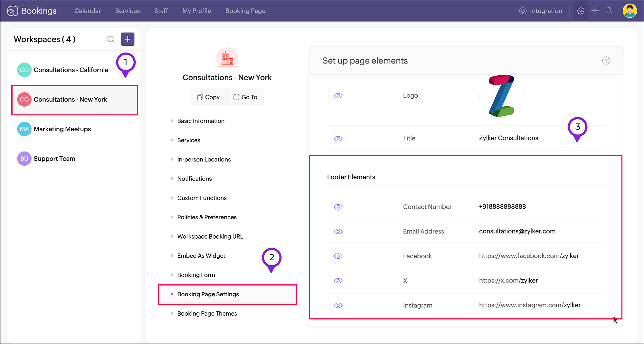Add a new workspace with plus button
This screenshot has height=344, width=644.
(x=128, y=39)
